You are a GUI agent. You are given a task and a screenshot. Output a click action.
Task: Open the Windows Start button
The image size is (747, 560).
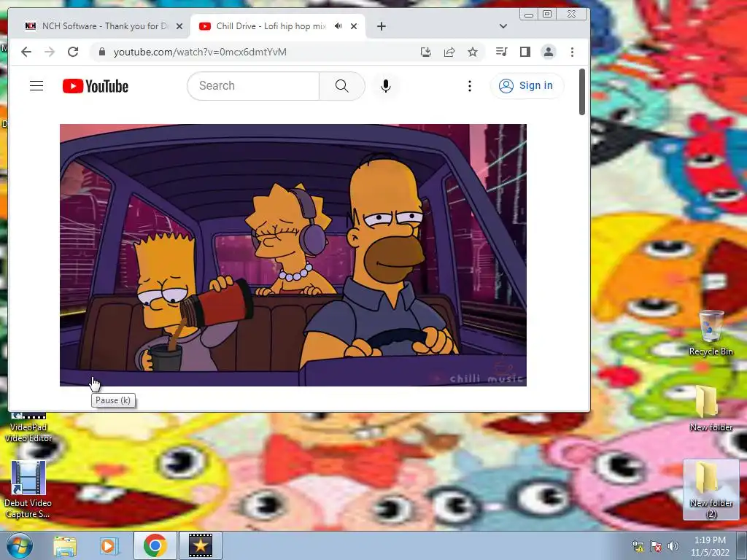point(20,545)
